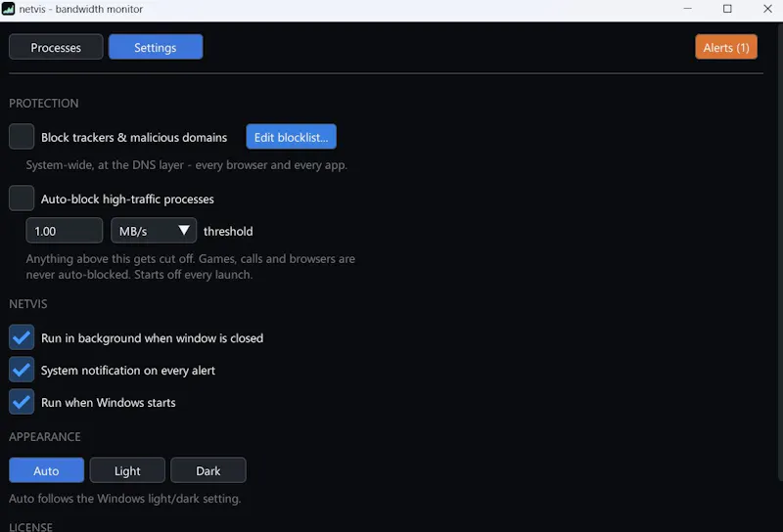
Task: Click the 1.00 threshold input field
Action: click(65, 231)
